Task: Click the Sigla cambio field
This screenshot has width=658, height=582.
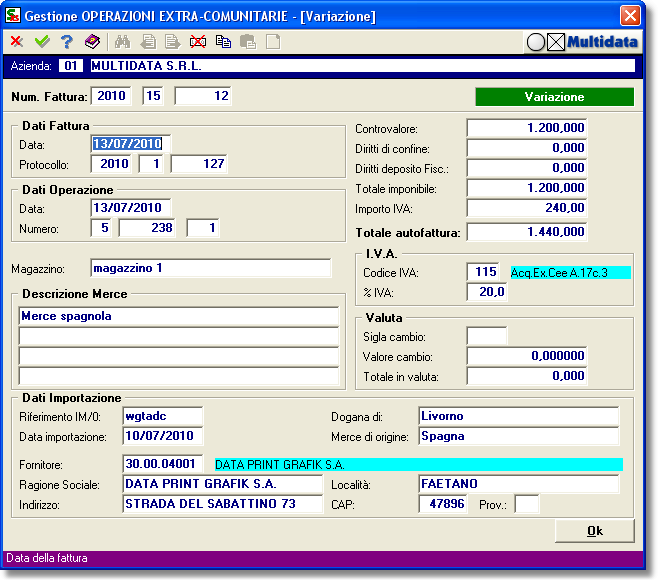Action: pyautogui.click(x=487, y=336)
